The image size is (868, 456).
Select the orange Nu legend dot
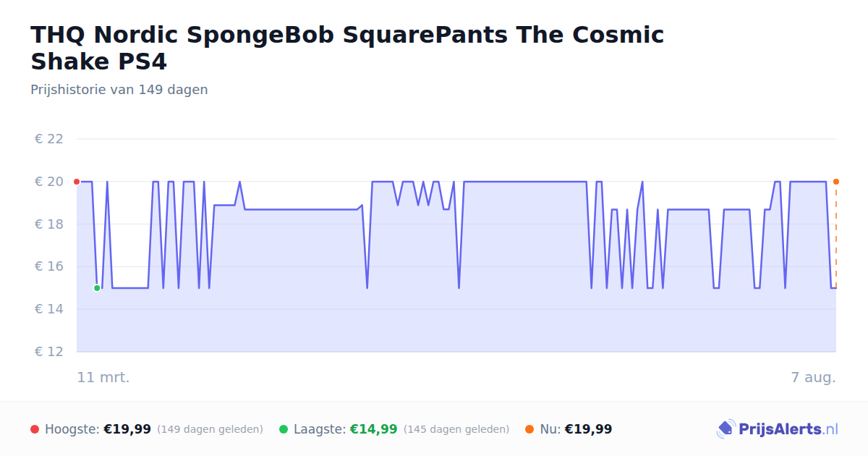pyautogui.click(x=529, y=429)
